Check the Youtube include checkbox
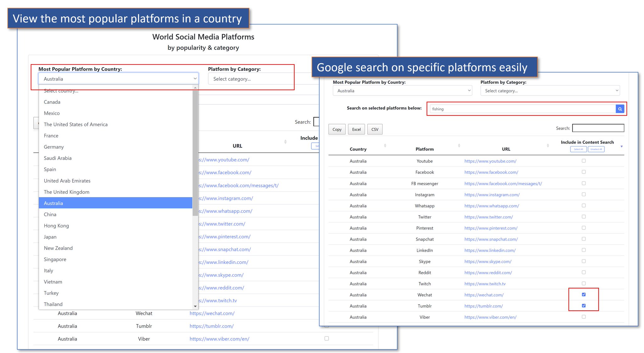This screenshot has height=353, width=644. point(584,161)
